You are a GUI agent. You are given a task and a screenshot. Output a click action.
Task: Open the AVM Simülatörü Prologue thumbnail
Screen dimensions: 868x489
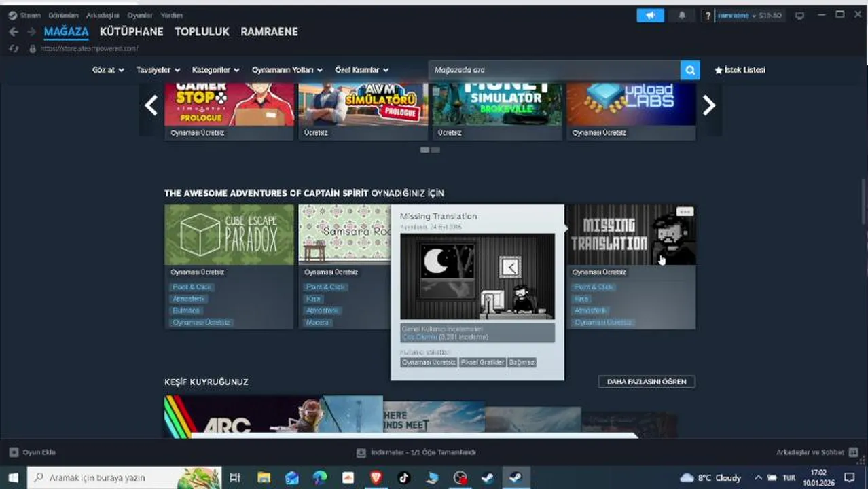(363, 105)
